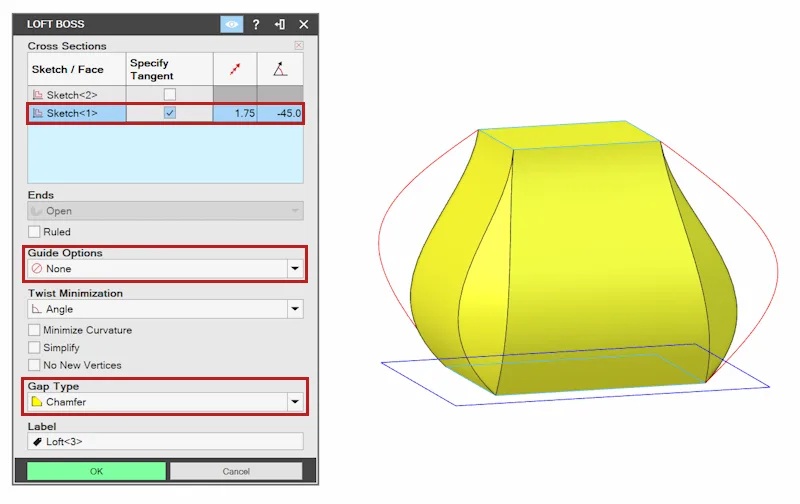Image resolution: width=800 pixels, height=504 pixels.
Task: Clear cross sections with small X icon
Action: 299,45
